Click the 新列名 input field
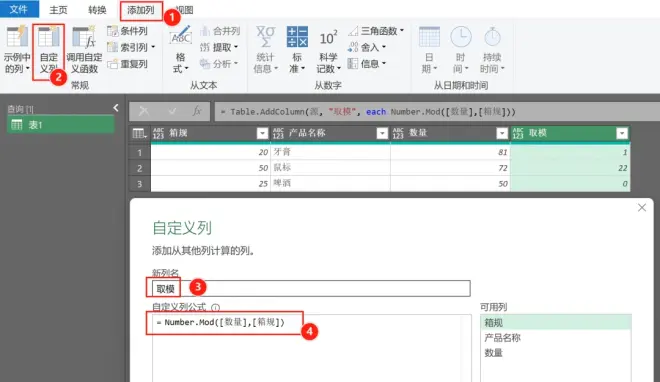 tap(311, 289)
